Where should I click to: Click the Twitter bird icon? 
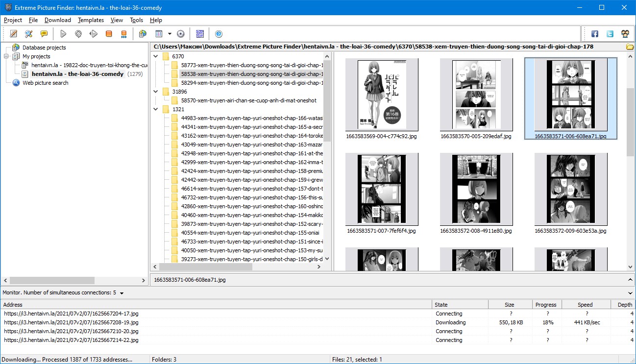(610, 34)
